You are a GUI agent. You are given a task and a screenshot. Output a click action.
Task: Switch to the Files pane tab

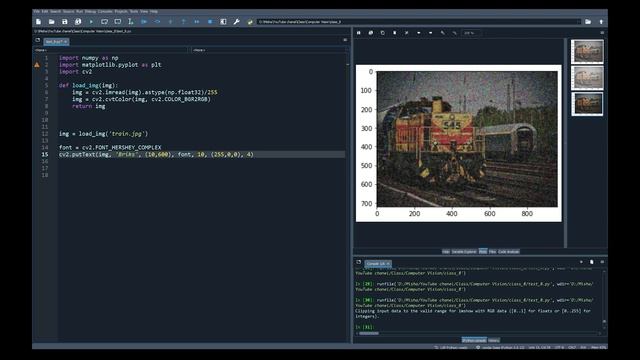click(492, 252)
